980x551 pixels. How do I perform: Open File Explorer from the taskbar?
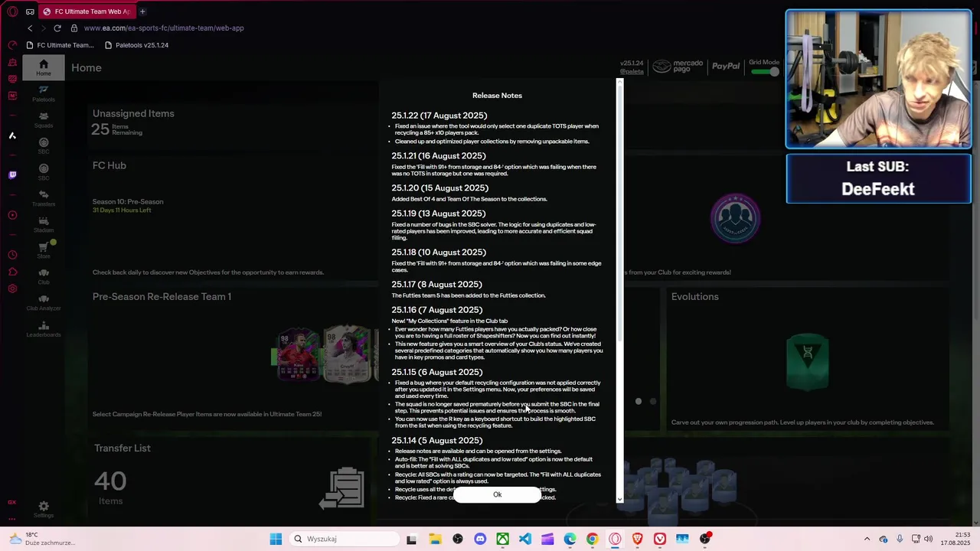[x=435, y=539]
